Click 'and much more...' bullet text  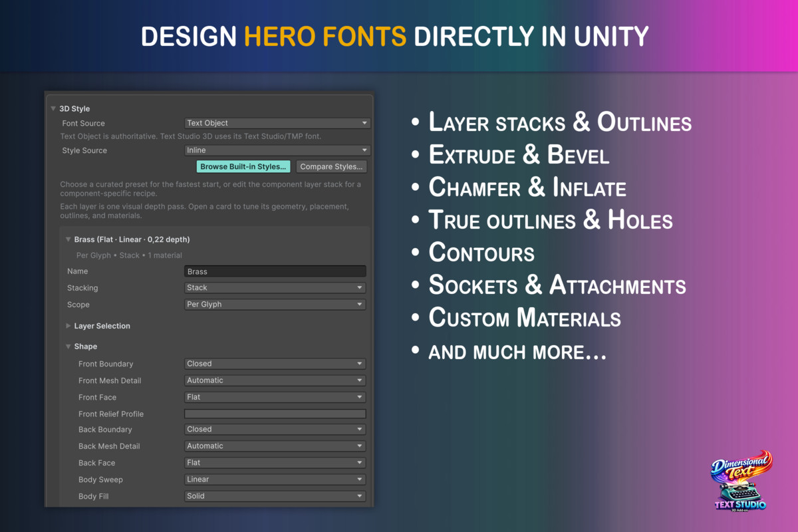pyautogui.click(x=517, y=351)
